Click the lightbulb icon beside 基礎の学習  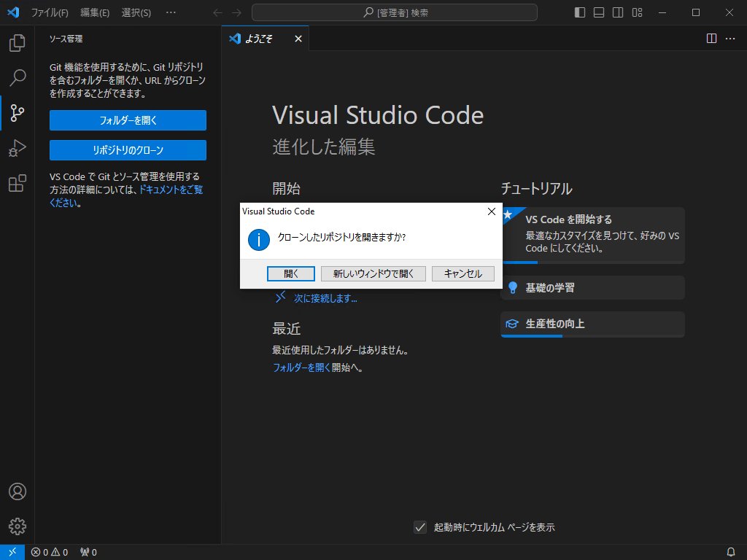[513, 287]
